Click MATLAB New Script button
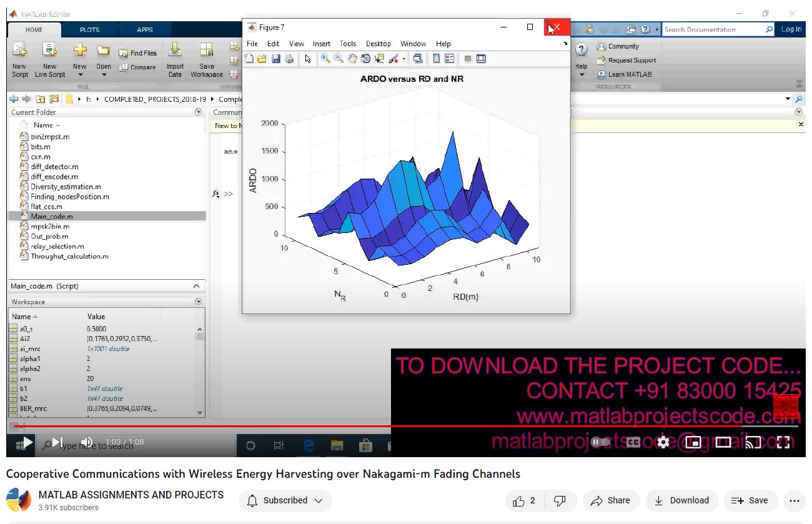Viewport: 812px width, 524px height. [x=20, y=60]
